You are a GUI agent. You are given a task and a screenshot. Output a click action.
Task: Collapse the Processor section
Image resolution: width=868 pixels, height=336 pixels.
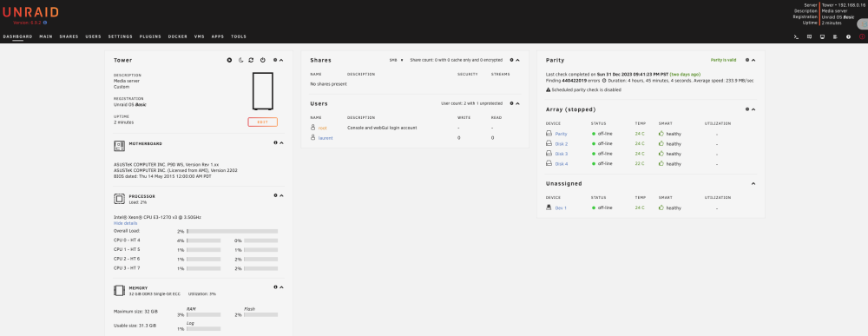281,195
